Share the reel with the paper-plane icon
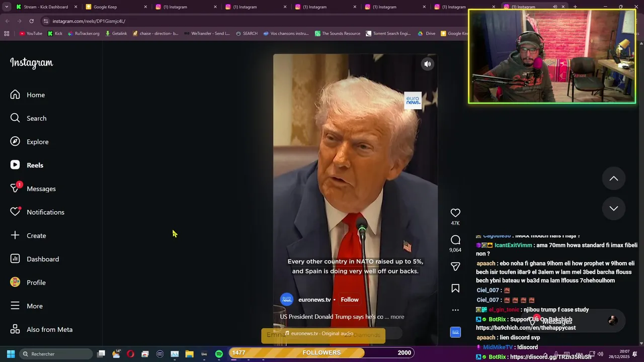Image resolution: width=644 pixels, height=362 pixels. pos(455,266)
